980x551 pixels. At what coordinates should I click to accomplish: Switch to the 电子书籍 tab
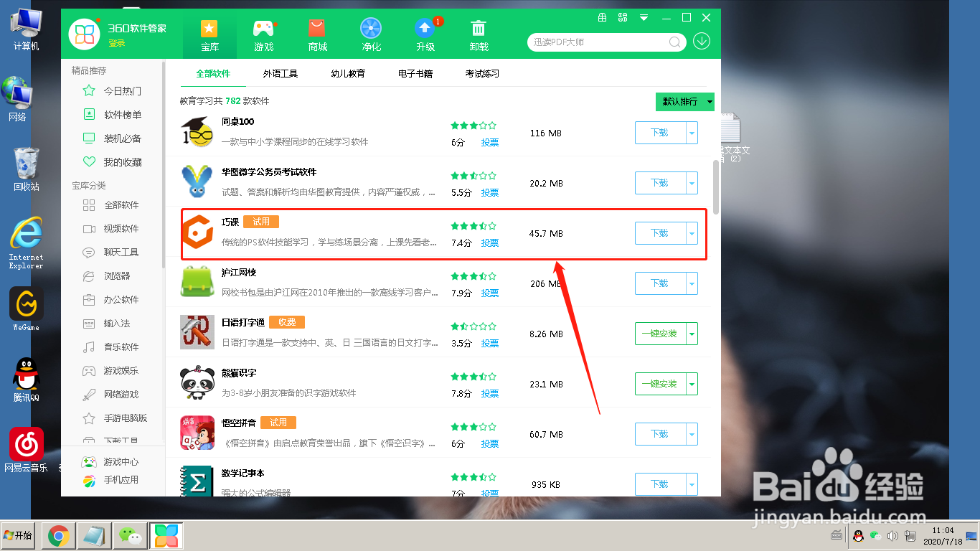pyautogui.click(x=415, y=73)
